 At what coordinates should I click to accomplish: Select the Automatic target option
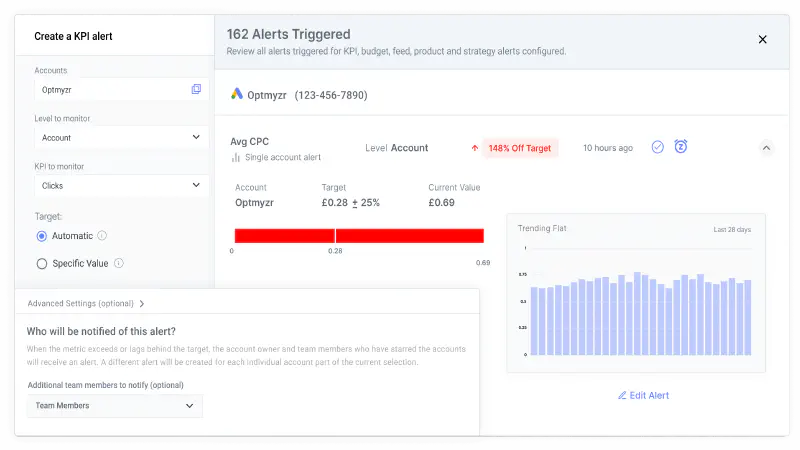point(42,236)
